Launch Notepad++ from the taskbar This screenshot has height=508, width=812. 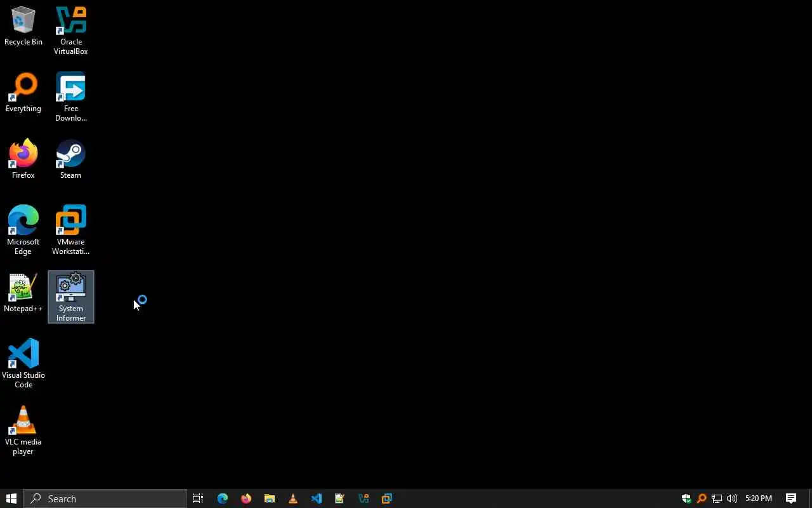(x=340, y=498)
